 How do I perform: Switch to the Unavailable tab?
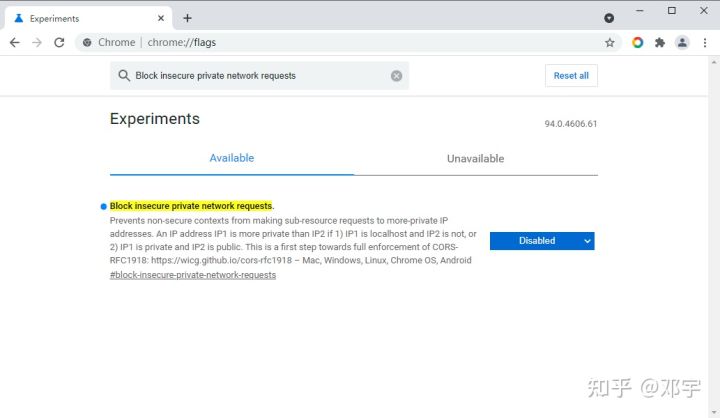click(475, 159)
